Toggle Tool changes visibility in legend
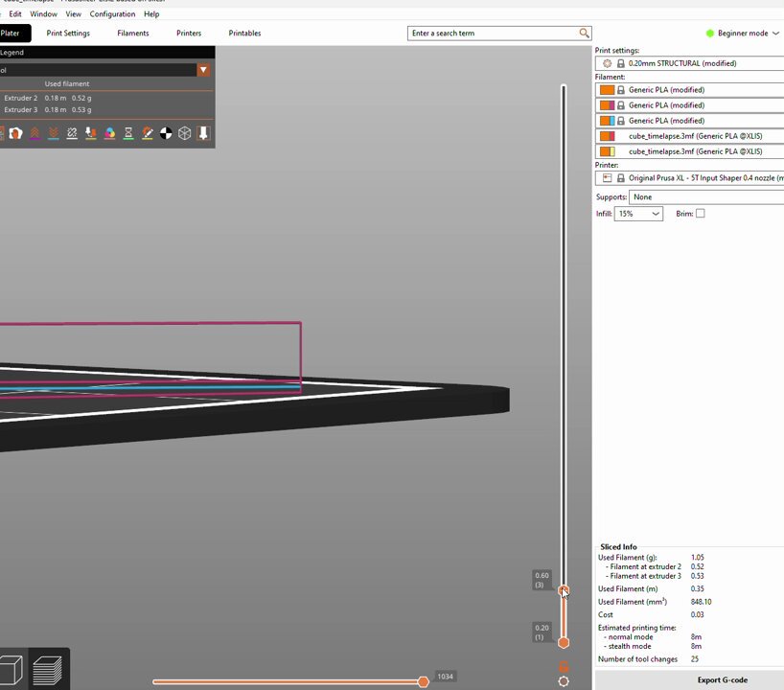The width and height of the screenshot is (784, 690). point(91,133)
